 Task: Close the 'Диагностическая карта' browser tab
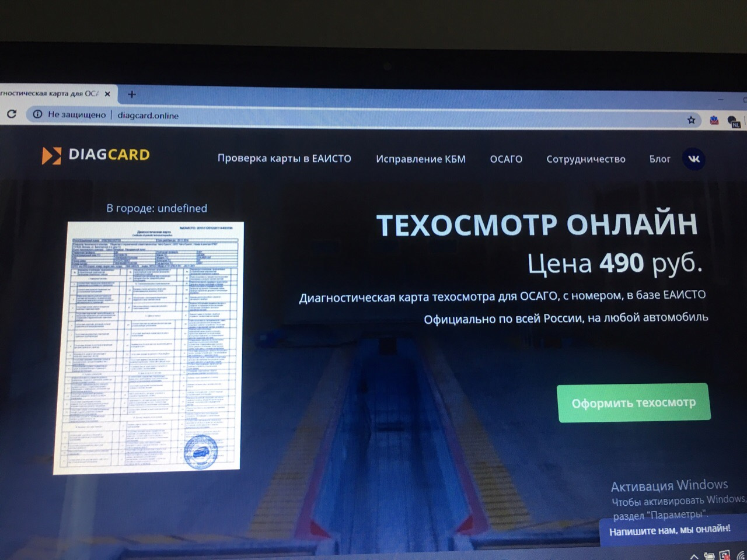click(x=107, y=93)
